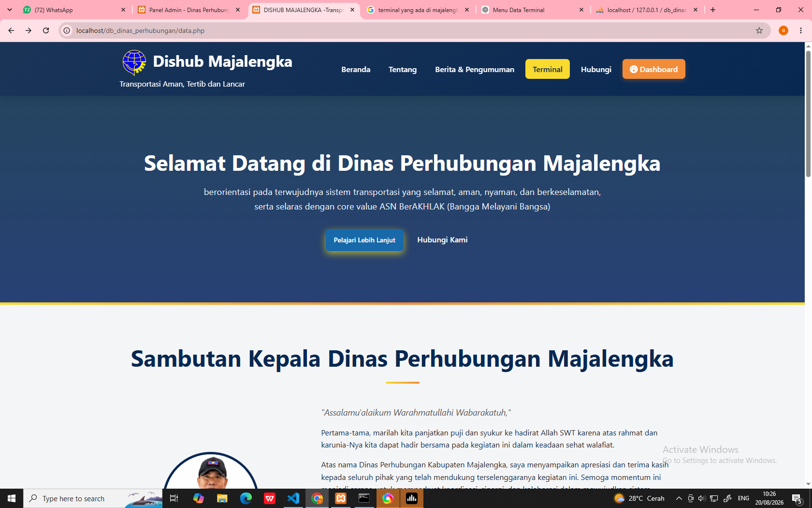Close the WhatsApp tab
Image resolution: width=812 pixels, height=508 pixels.
[123, 10]
